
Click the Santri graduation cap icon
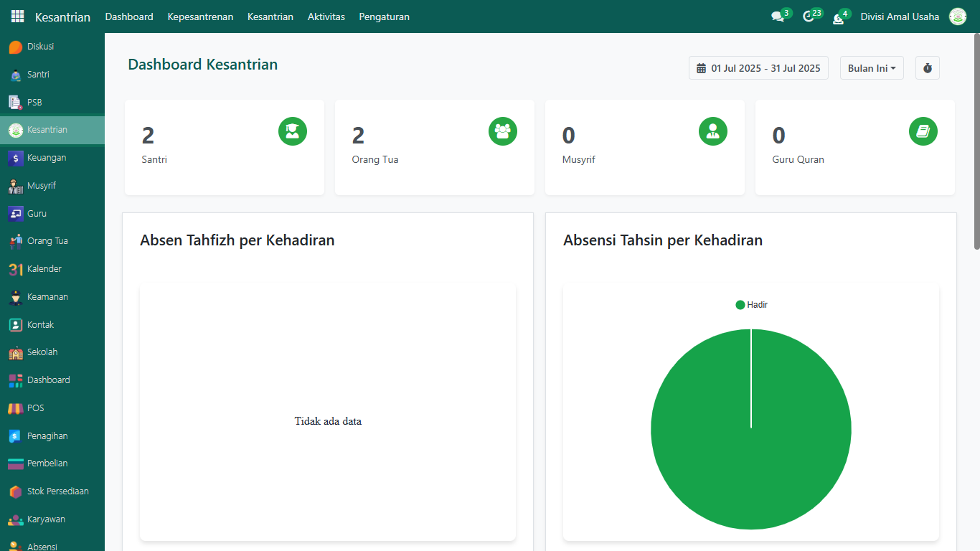click(292, 131)
